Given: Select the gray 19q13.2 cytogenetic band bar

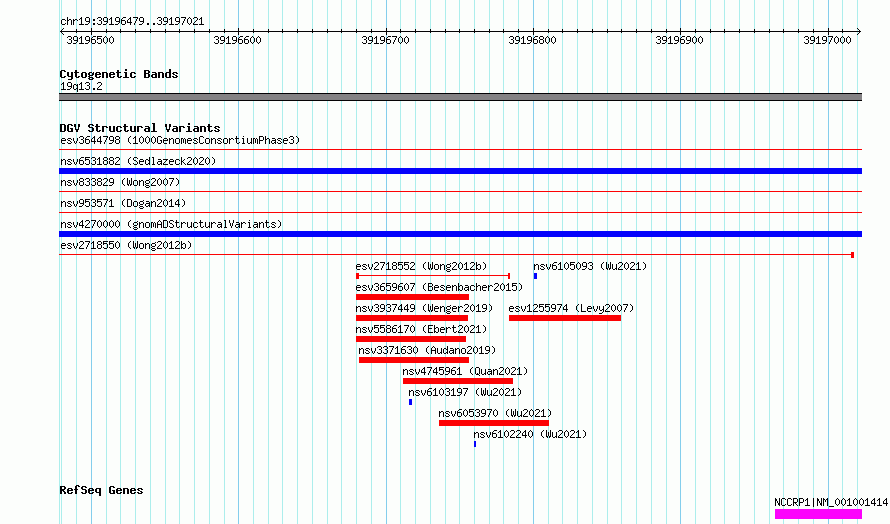Looking at the screenshot, I should click(460, 97).
